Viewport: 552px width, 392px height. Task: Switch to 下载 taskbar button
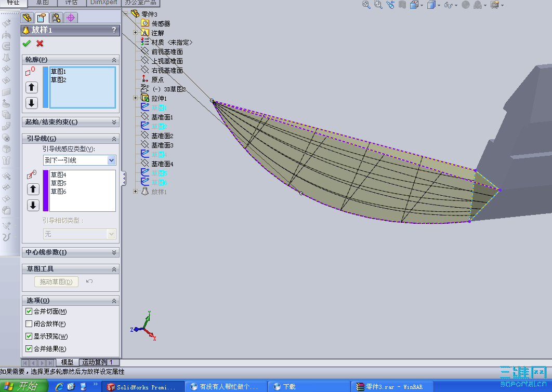(x=309, y=387)
